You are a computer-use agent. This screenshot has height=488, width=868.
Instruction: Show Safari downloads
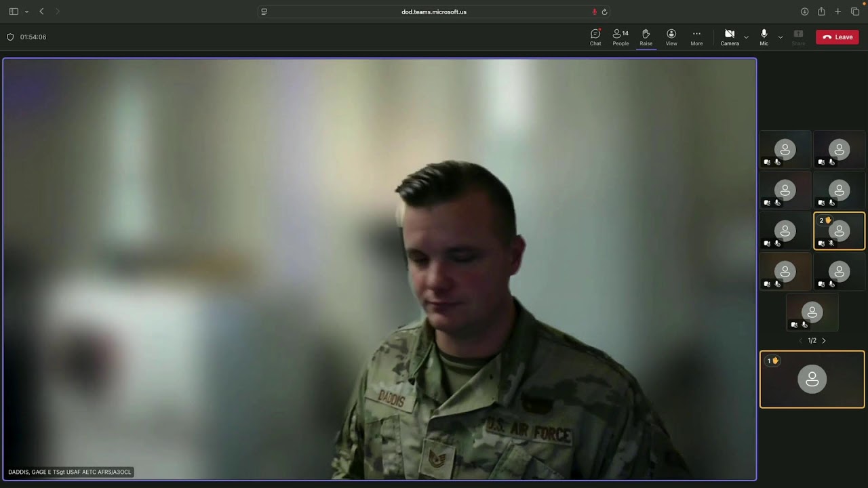(x=805, y=12)
